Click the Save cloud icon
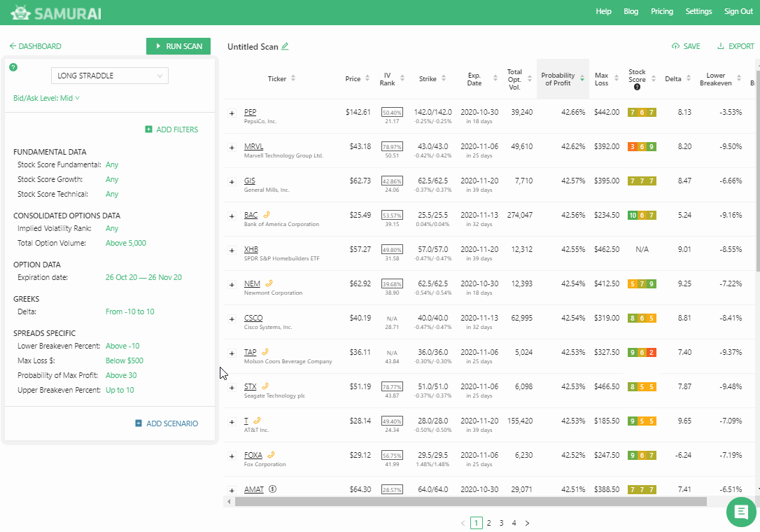This screenshot has width=760, height=532. (x=675, y=47)
